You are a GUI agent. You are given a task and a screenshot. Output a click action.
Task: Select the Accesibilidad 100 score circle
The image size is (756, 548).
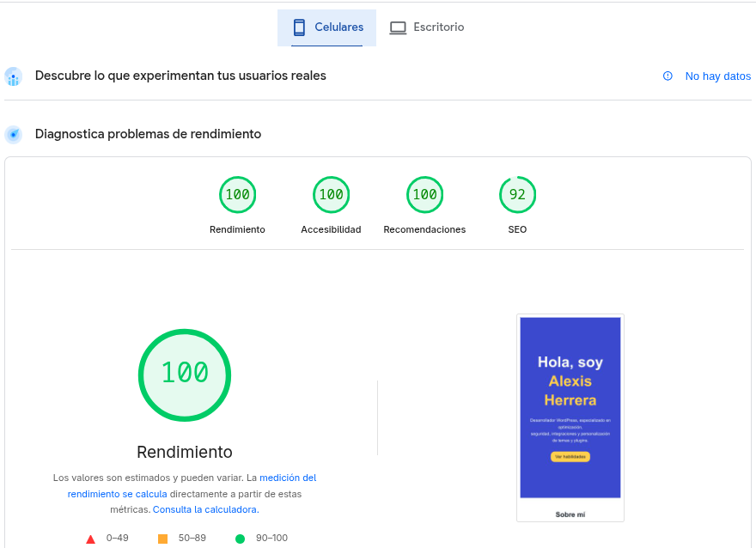(x=331, y=194)
